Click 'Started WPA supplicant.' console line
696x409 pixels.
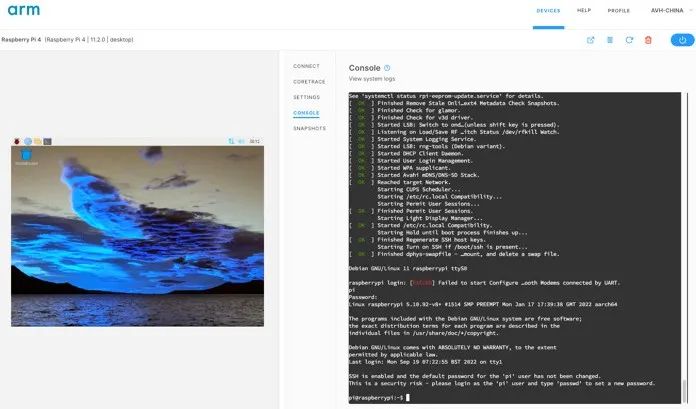pyautogui.click(x=413, y=168)
